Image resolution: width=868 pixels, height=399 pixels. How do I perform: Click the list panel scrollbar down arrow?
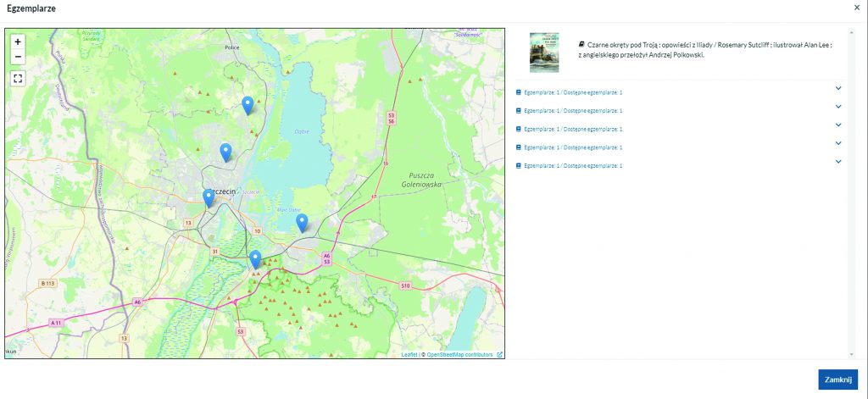[852, 353]
